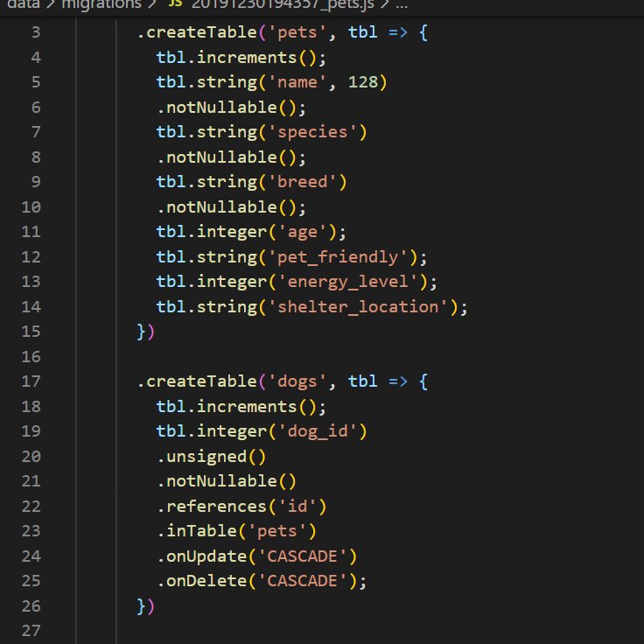Click the 'species' string on line 7
The height and width of the screenshot is (644, 644).
pyautogui.click(x=312, y=132)
